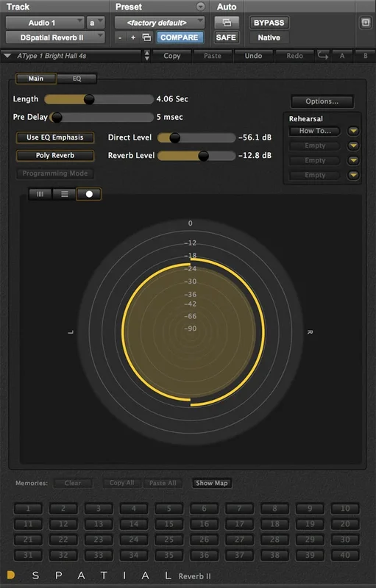Click the memories Clear button
Image resolution: width=376 pixels, height=588 pixels.
point(72,483)
